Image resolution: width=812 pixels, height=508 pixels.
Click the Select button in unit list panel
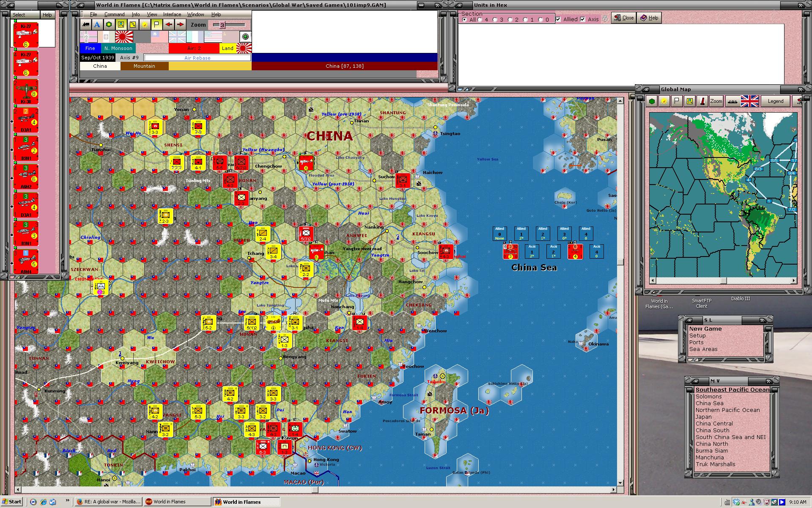pyautogui.click(x=25, y=14)
